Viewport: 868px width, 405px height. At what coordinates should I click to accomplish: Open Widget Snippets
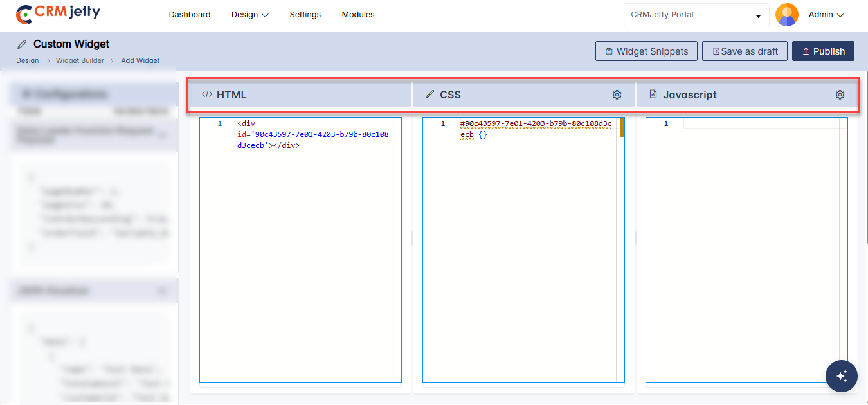(x=646, y=51)
